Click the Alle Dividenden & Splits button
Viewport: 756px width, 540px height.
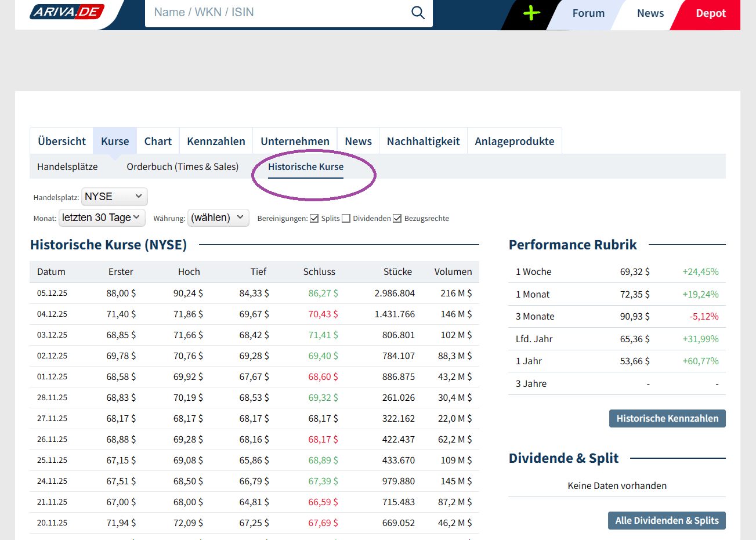[x=667, y=520]
